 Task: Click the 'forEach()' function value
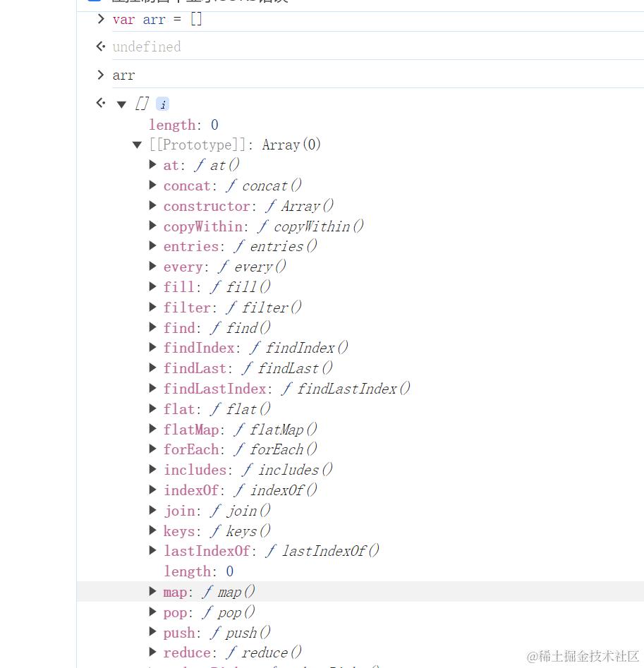click(284, 449)
